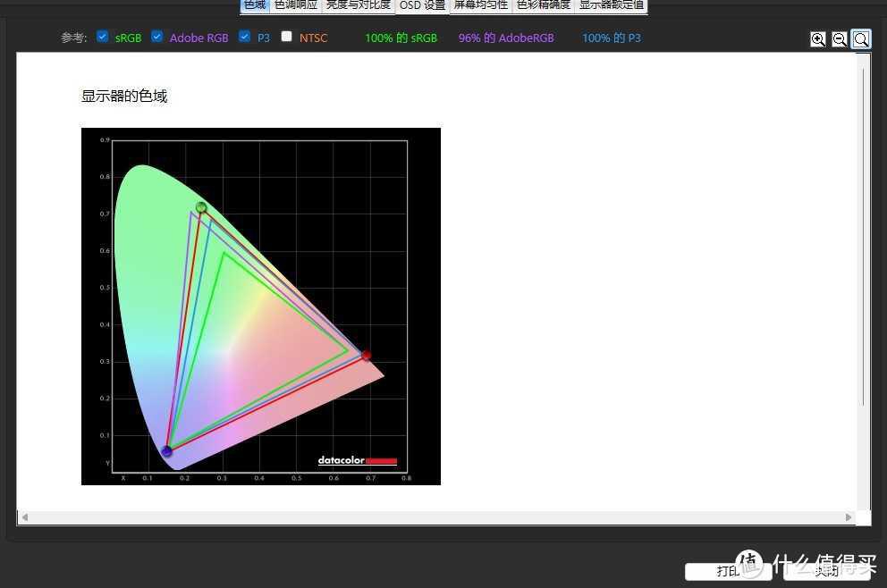This screenshot has height=588, width=887.
Task: Click the zoom out magnifier icon
Action: tap(840, 39)
